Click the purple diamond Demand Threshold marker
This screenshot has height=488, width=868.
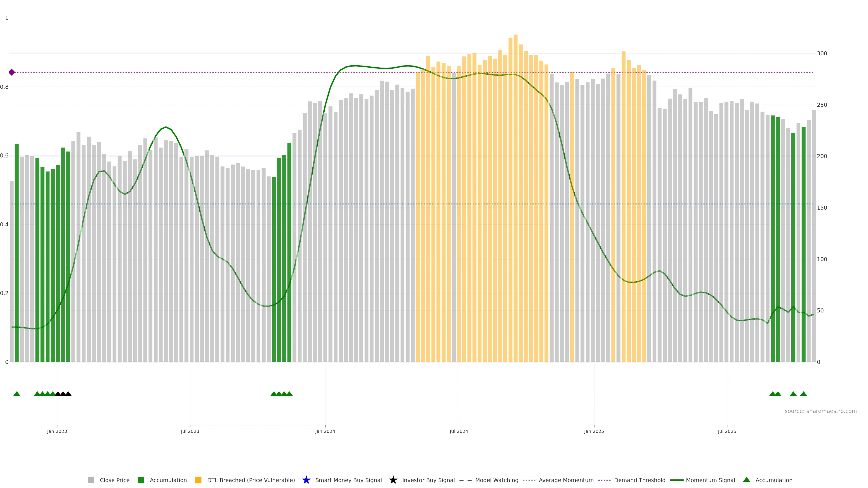click(x=12, y=72)
